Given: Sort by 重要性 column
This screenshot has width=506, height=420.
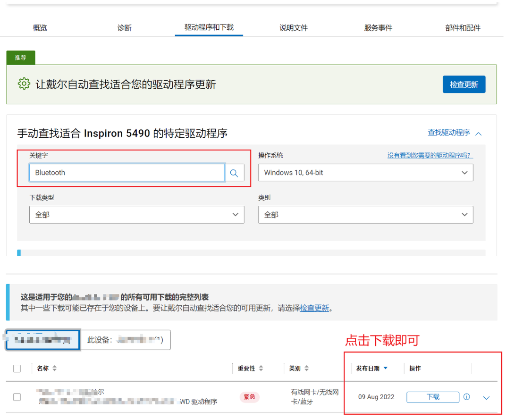Looking at the screenshot, I should (x=251, y=369).
